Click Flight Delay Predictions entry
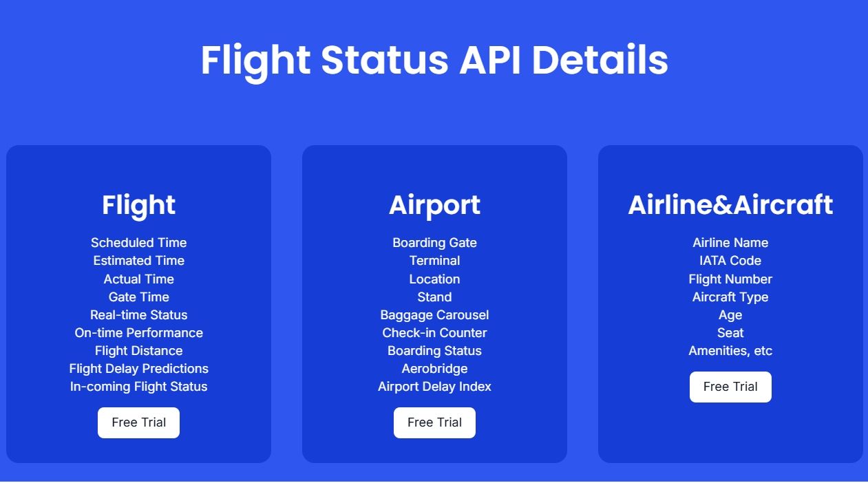 (x=138, y=368)
